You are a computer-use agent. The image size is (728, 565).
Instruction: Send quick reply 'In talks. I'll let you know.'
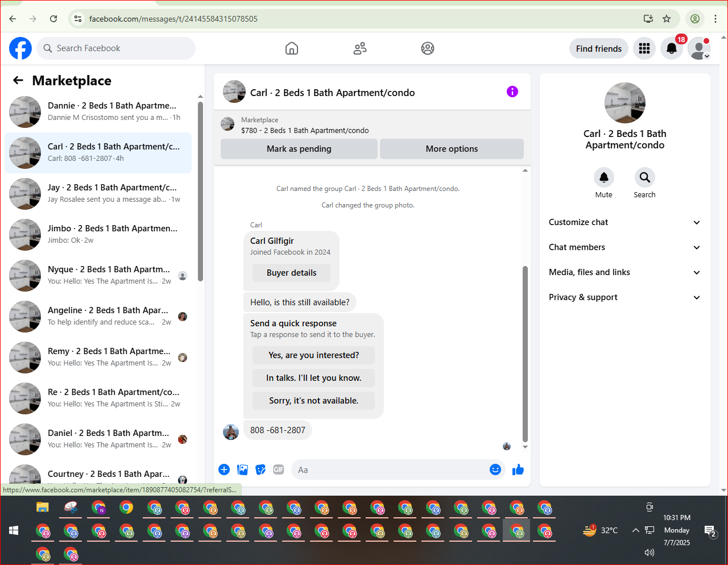313,378
